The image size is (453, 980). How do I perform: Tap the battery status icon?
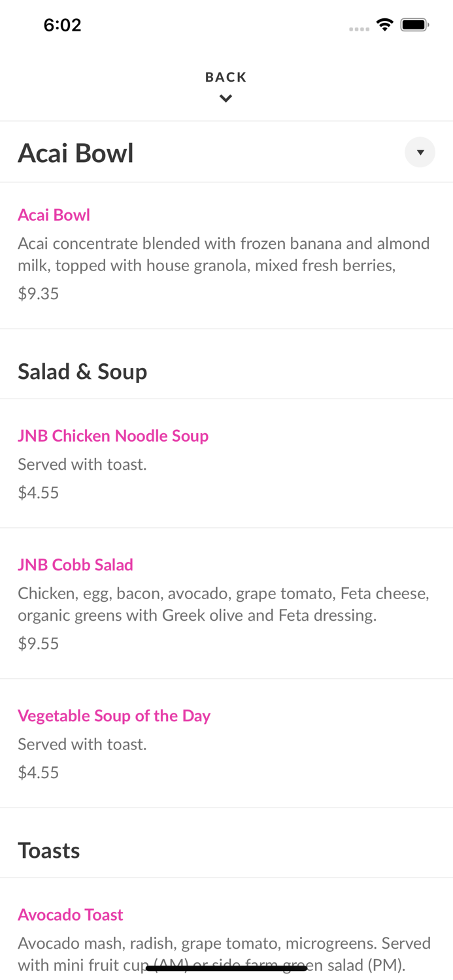(414, 25)
